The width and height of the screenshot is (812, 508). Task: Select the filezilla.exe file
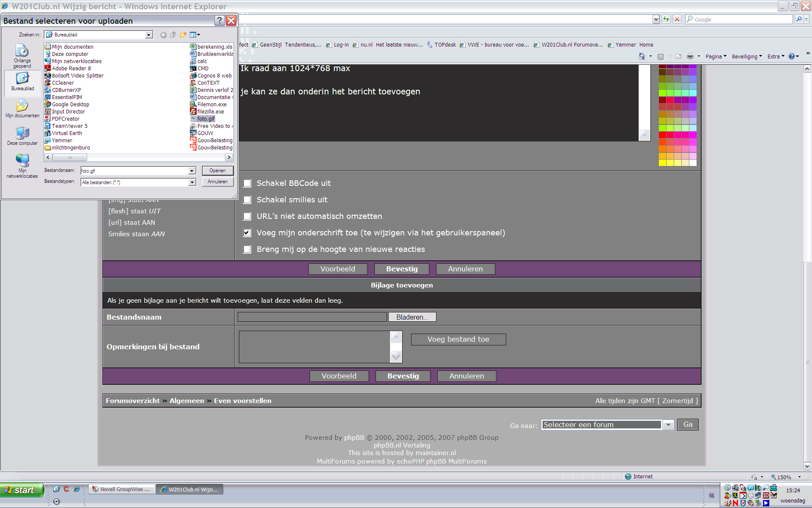pos(207,111)
